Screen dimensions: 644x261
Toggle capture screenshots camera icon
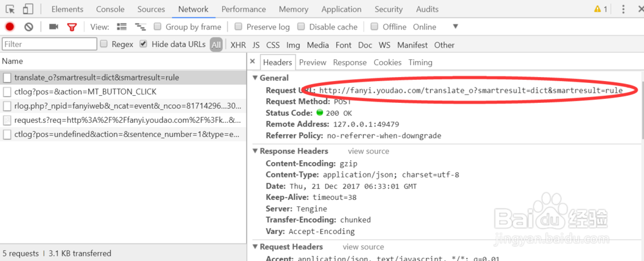(53, 27)
